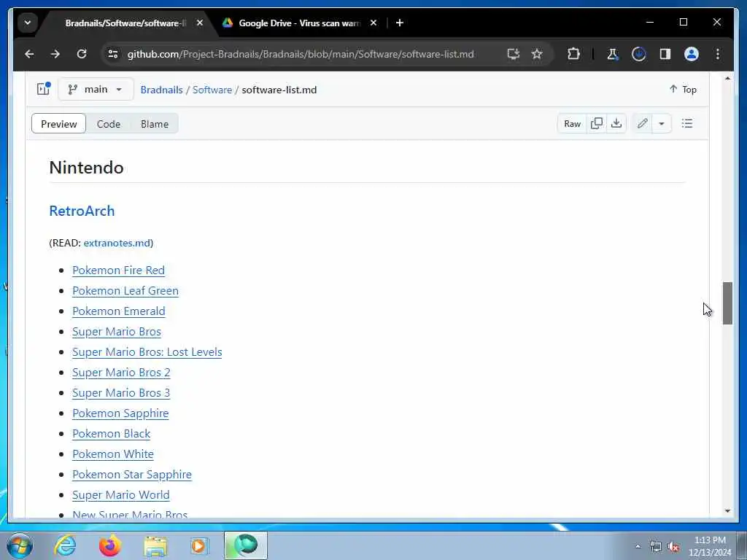The width and height of the screenshot is (747, 560).
Task: Reload the GitHub page
Action: point(82,54)
